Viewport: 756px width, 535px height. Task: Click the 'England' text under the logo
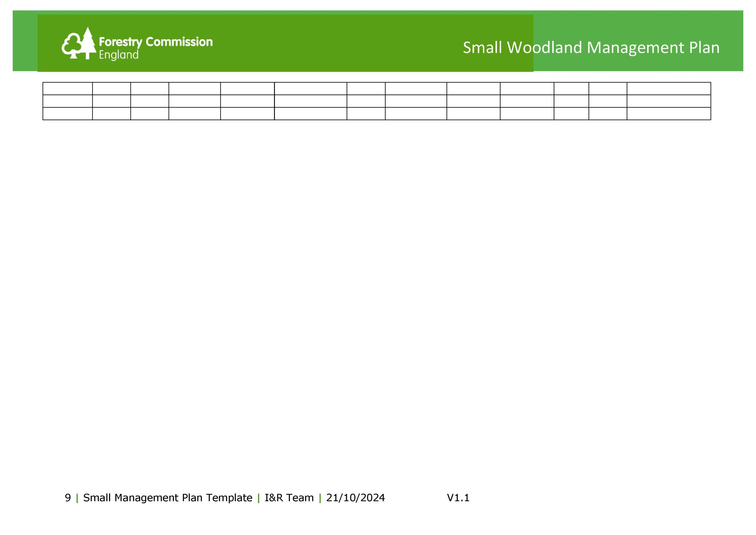(118, 55)
